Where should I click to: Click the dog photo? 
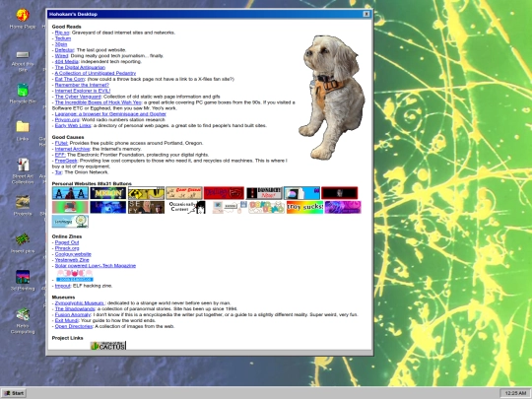tap(332, 98)
